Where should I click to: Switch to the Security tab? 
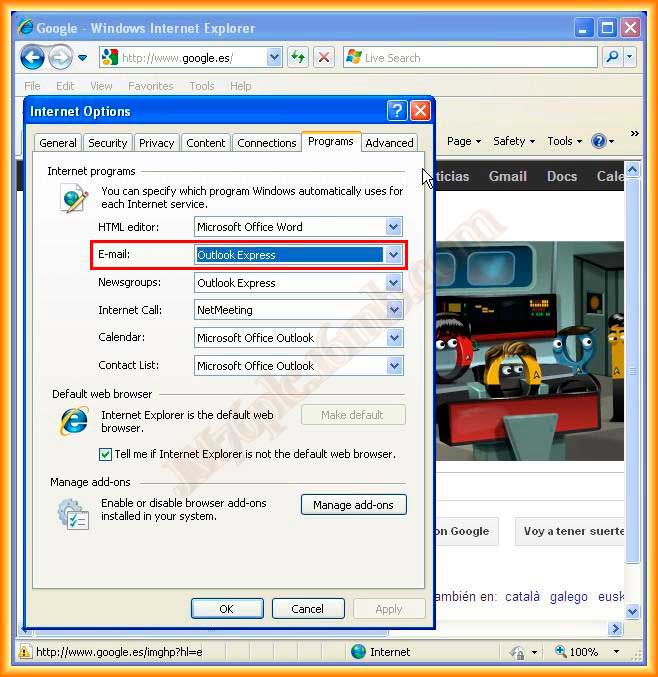pos(107,143)
